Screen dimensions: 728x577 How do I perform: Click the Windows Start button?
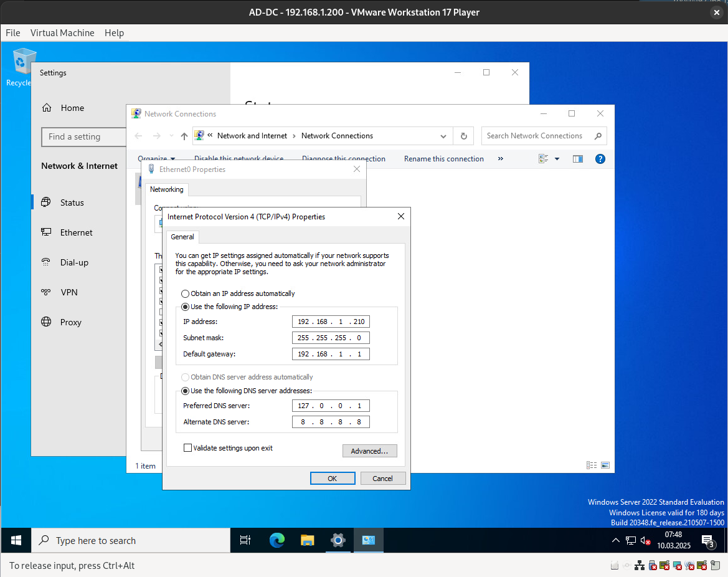tap(16, 540)
